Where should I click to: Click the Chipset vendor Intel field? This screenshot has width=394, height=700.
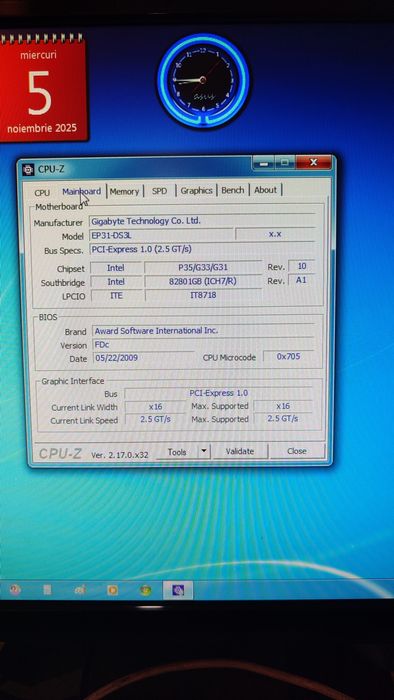point(116,268)
